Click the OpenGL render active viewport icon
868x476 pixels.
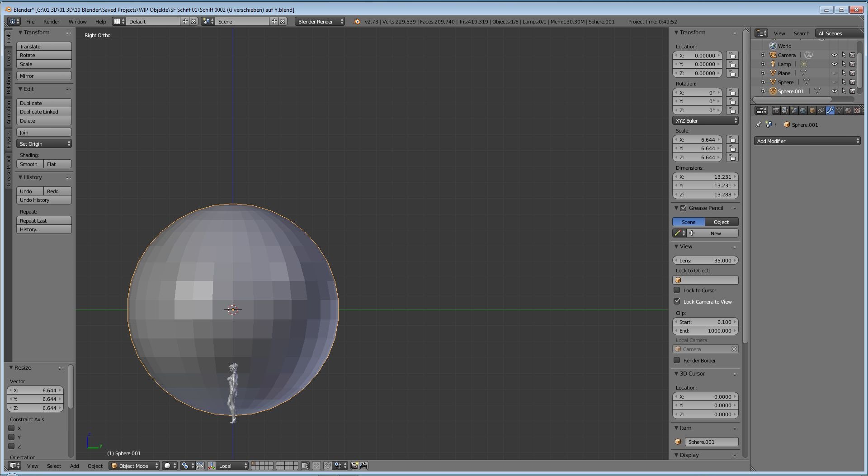tap(355, 466)
